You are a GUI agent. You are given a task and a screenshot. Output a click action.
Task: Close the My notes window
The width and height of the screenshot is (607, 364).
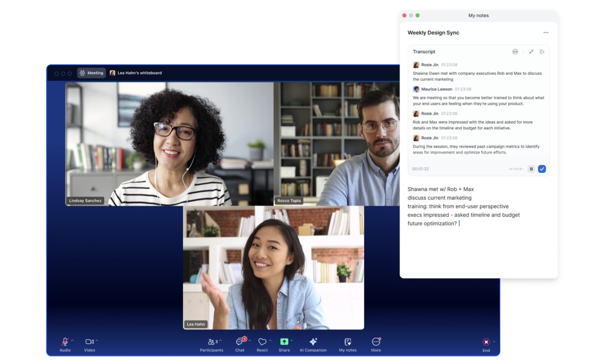(404, 15)
